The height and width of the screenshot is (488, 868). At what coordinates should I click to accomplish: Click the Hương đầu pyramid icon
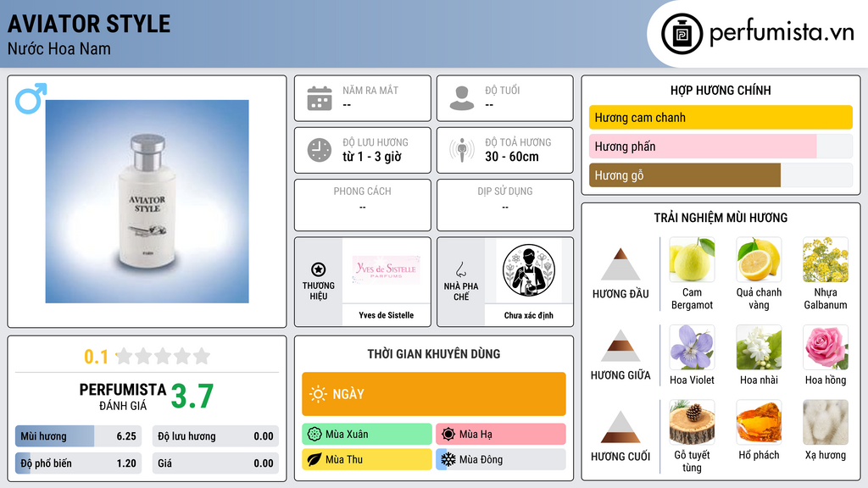(x=620, y=264)
